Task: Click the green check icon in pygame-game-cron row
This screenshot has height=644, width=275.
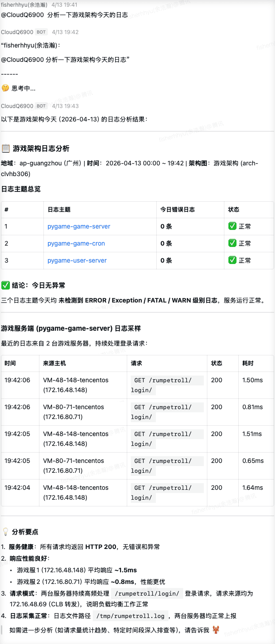Action: coord(232,243)
